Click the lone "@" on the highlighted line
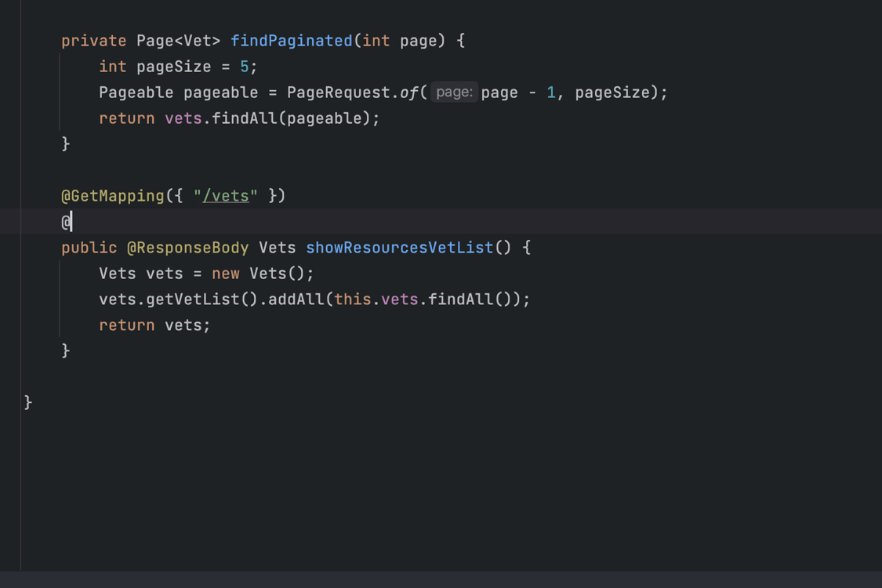 (66, 222)
